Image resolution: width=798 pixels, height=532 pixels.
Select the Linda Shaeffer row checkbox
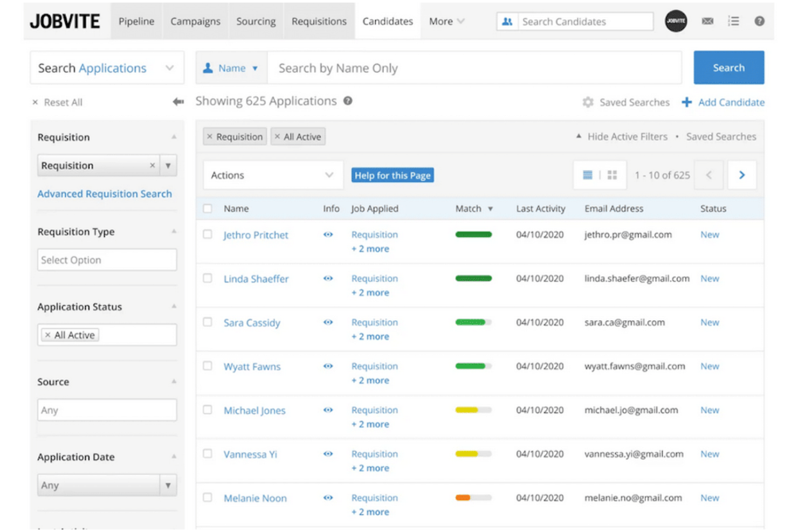pyautogui.click(x=208, y=278)
